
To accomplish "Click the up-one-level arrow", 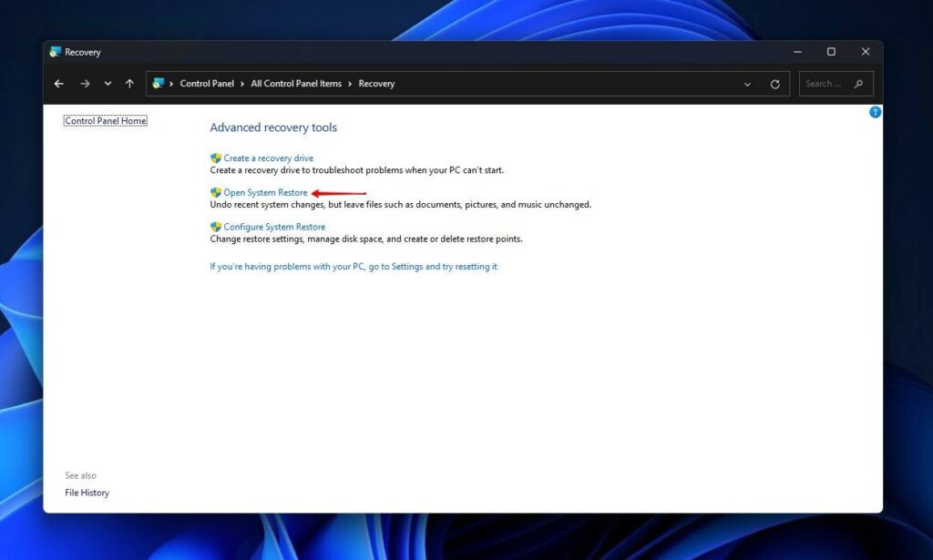I will 129,83.
